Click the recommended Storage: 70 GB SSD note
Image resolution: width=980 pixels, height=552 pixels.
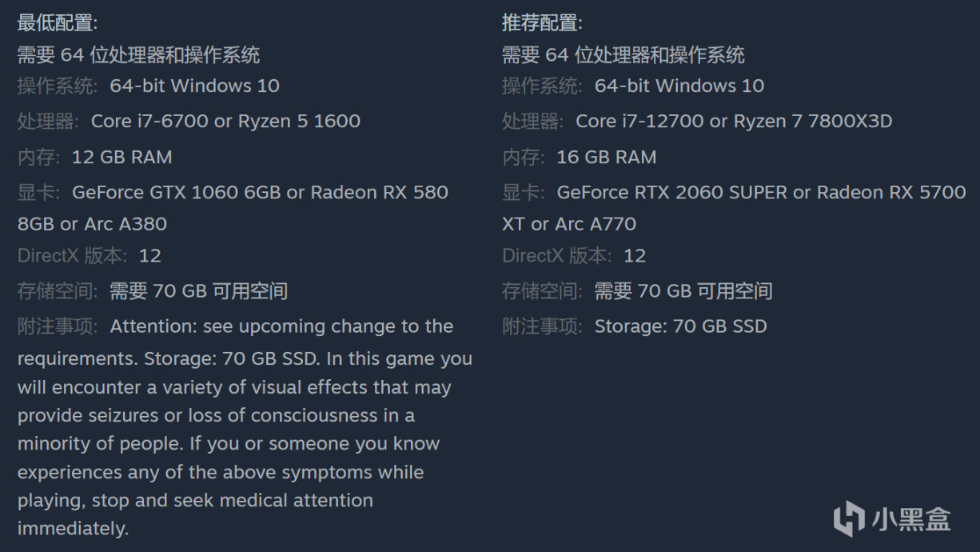680,326
